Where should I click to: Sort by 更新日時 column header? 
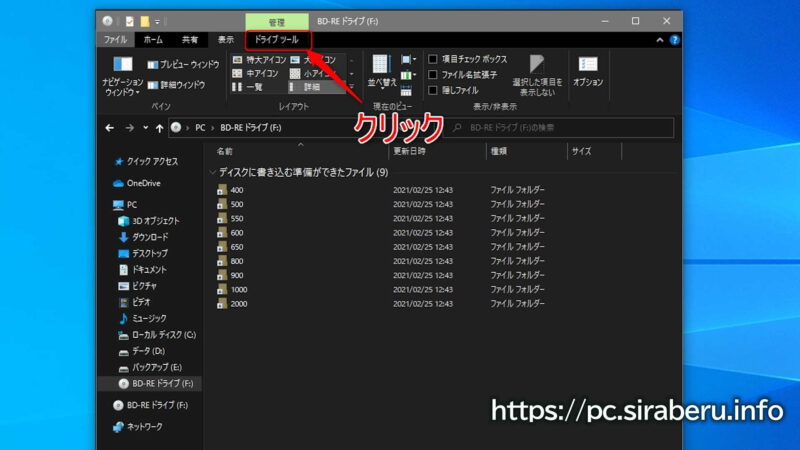tap(409, 152)
